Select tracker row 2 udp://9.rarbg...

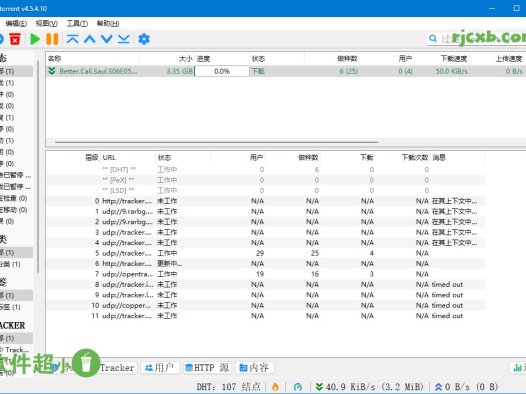click(266, 222)
